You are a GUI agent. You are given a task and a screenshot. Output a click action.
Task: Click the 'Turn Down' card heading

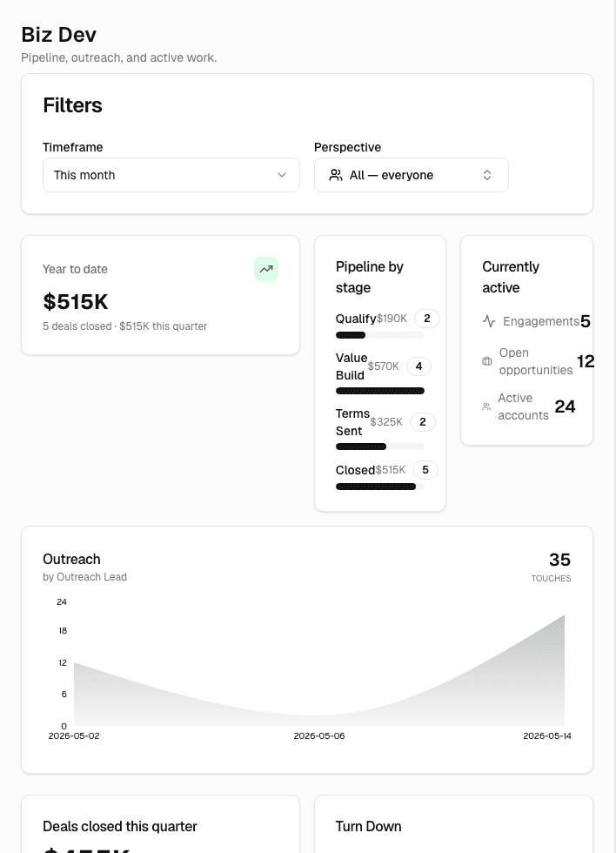tap(369, 826)
